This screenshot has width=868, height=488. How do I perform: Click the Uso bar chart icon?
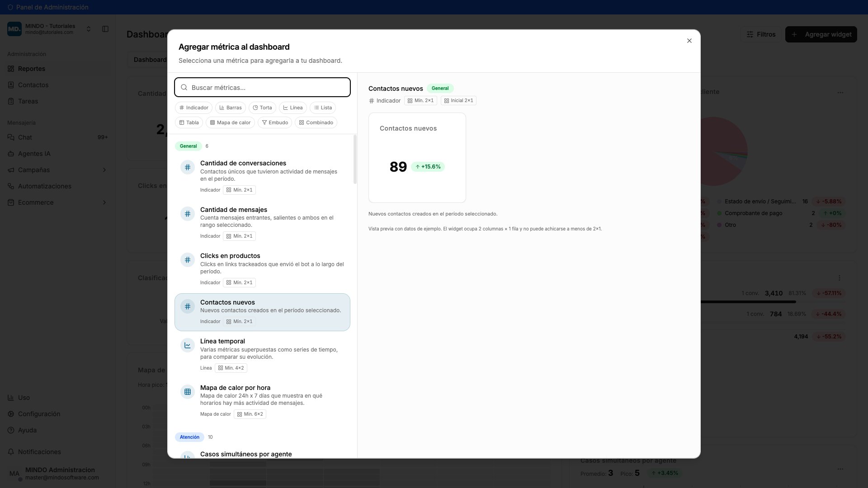tap(11, 398)
